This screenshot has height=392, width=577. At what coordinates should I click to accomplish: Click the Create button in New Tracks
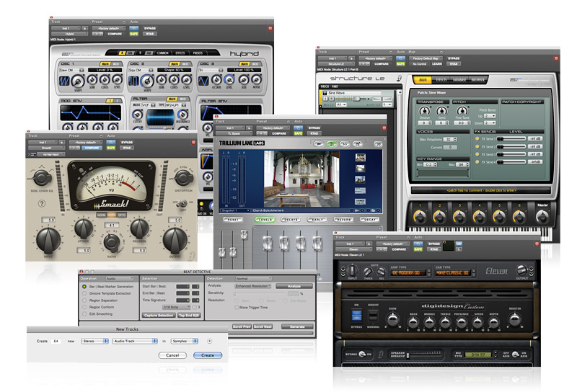208,355
